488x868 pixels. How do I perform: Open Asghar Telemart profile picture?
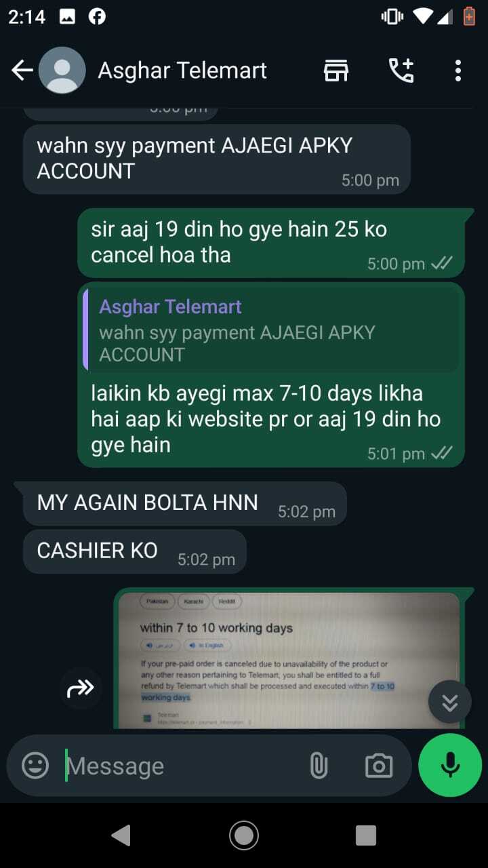click(62, 70)
